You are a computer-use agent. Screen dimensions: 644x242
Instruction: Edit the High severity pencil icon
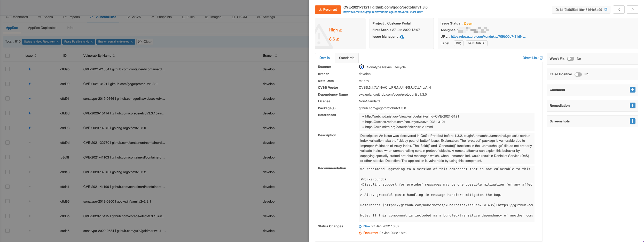(341, 30)
